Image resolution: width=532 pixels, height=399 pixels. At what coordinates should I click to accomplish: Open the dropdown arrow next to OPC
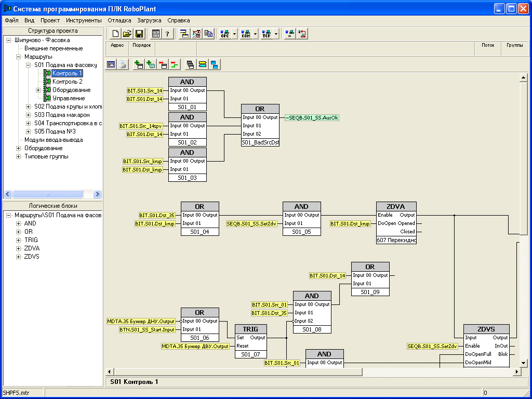235,34
